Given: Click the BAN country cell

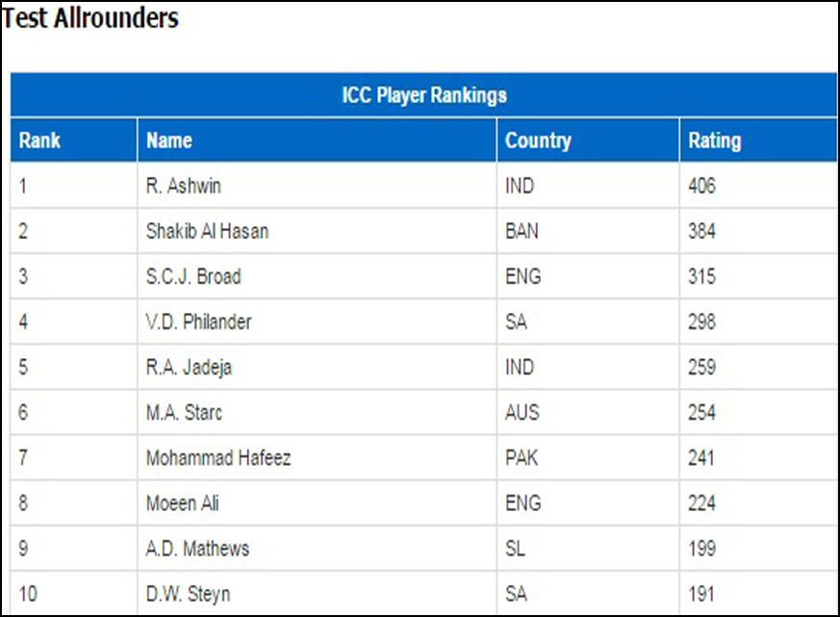Looking at the screenshot, I should pyautogui.click(x=522, y=231).
